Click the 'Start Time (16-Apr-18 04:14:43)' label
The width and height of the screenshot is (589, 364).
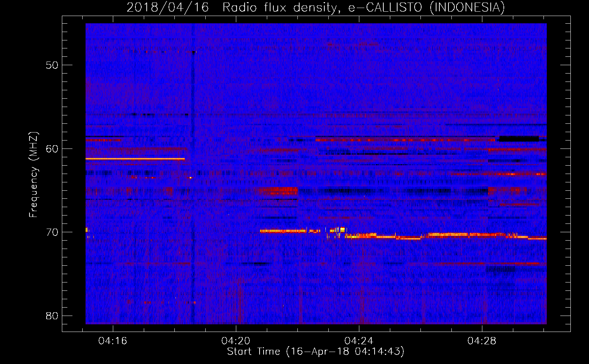click(x=316, y=352)
